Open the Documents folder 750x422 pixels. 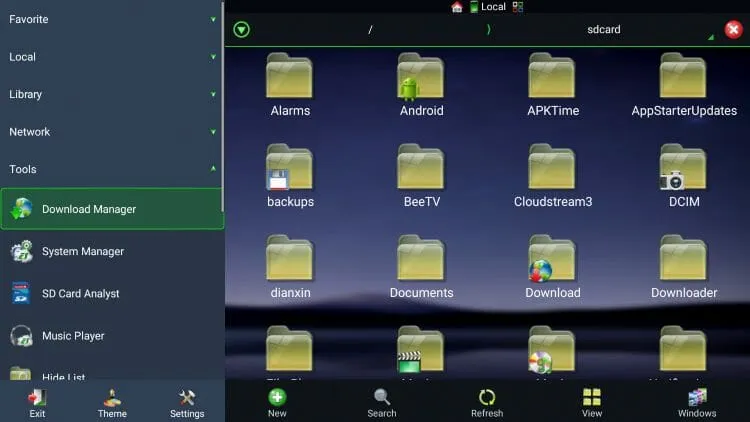tap(421, 267)
